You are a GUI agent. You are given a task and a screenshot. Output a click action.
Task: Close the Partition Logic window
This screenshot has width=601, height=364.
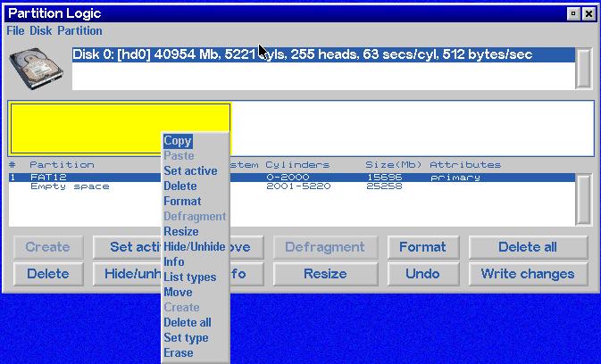pyautogui.click(x=588, y=13)
